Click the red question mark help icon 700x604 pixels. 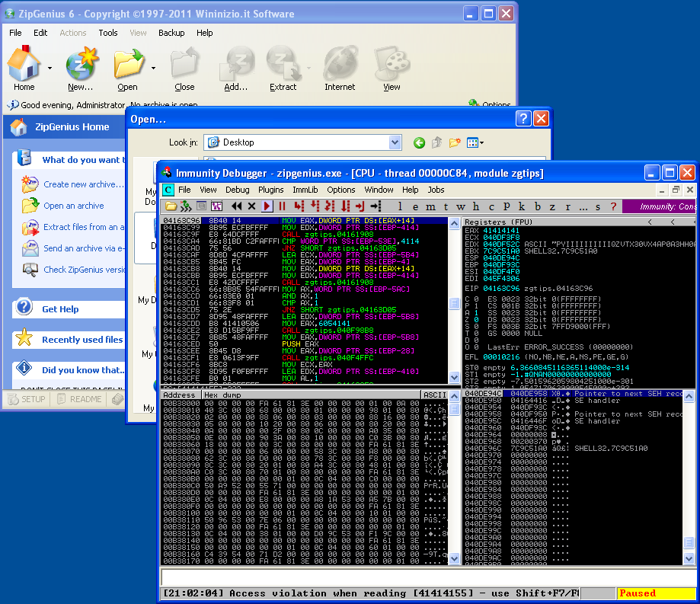click(613, 206)
